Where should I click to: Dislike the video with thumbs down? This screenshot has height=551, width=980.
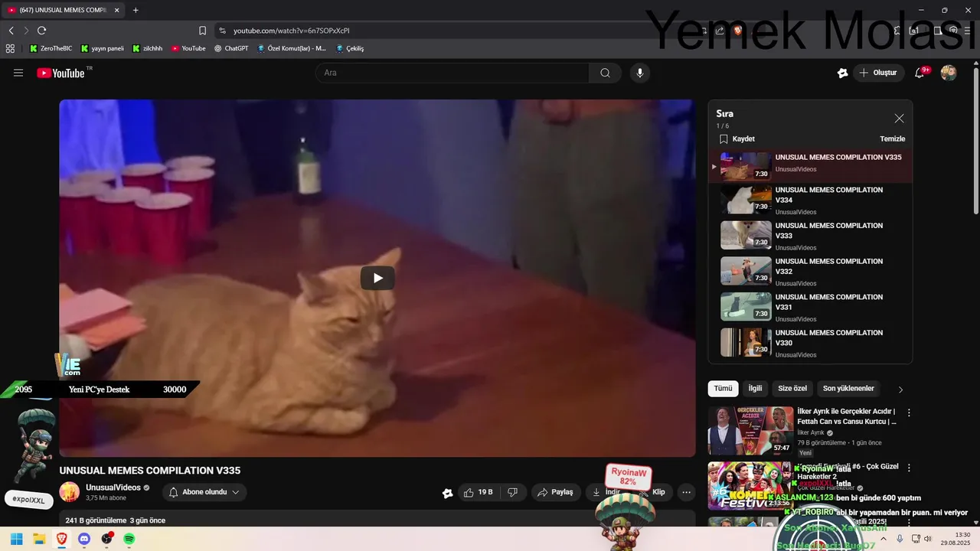[x=513, y=492]
